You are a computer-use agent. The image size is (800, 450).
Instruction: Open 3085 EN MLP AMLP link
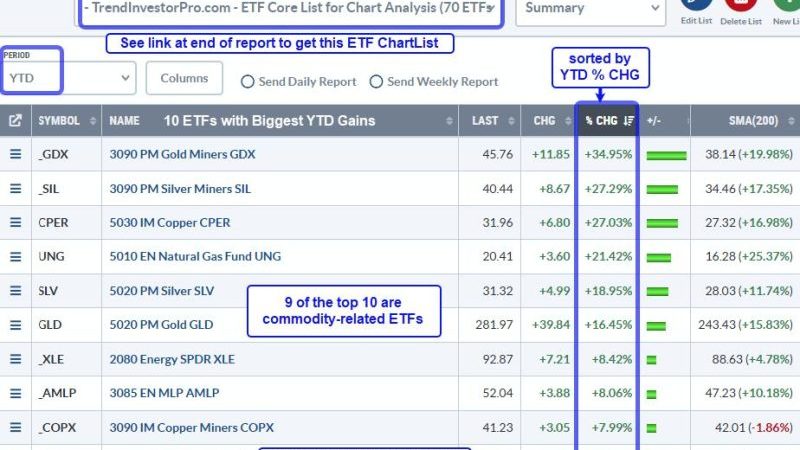(x=164, y=393)
